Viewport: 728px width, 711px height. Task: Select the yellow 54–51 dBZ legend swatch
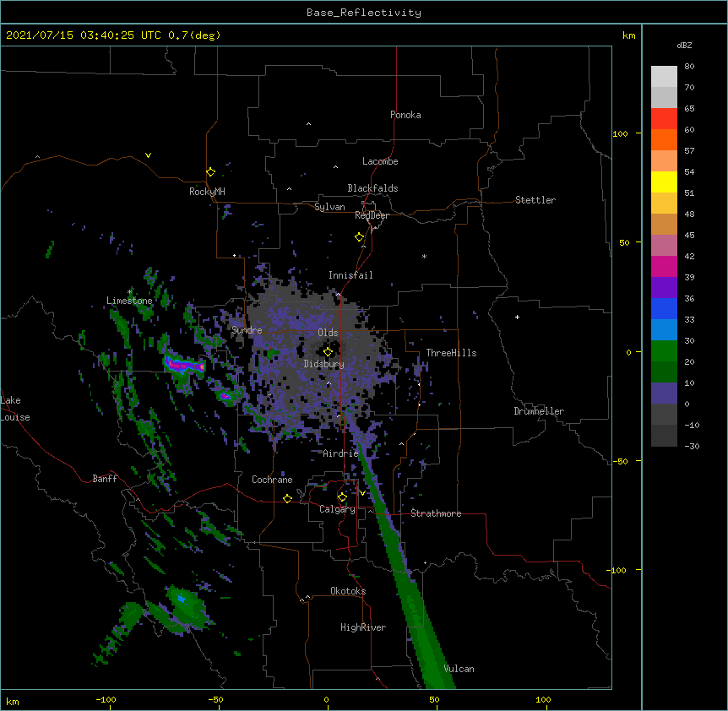click(664, 182)
